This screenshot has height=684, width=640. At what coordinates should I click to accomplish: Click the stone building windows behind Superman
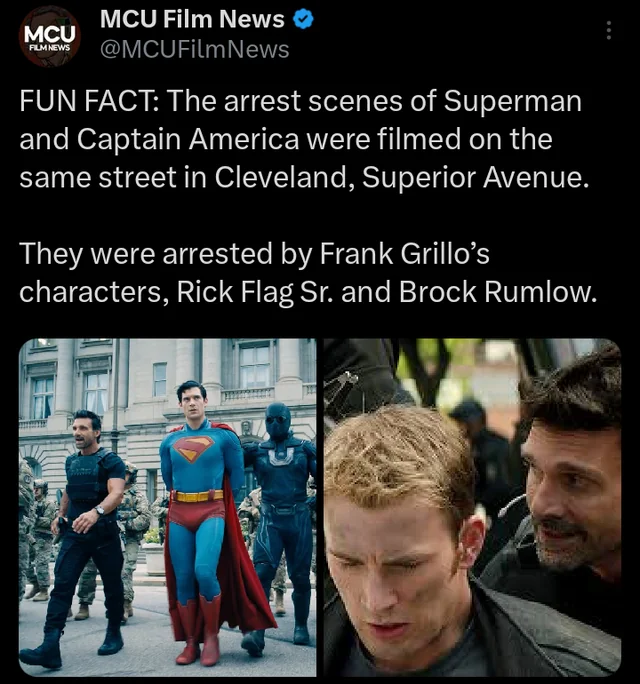coord(255,364)
